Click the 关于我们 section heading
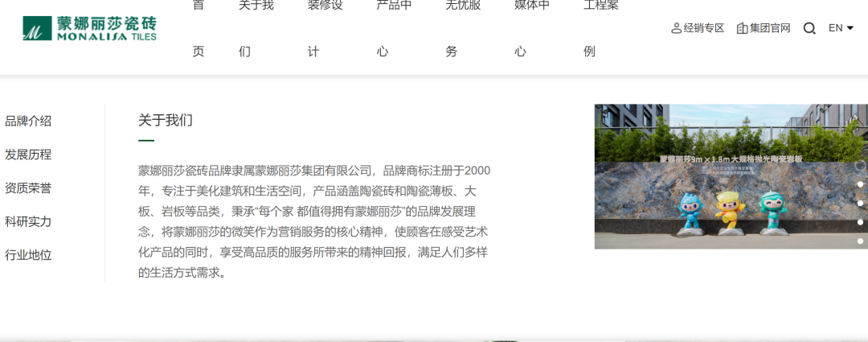Viewport: 868px width, 342px height. tap(166, 120)
